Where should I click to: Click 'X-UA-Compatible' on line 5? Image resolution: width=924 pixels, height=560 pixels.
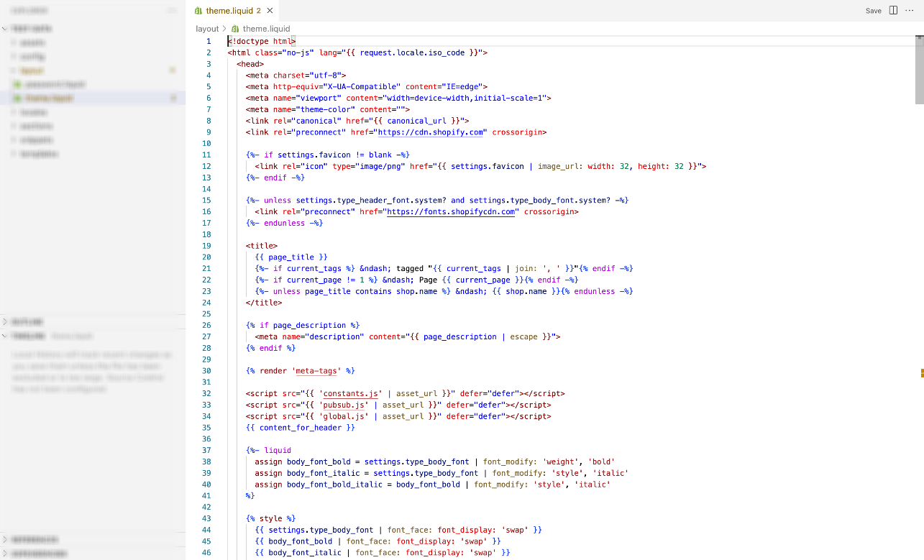pos(362,87)
